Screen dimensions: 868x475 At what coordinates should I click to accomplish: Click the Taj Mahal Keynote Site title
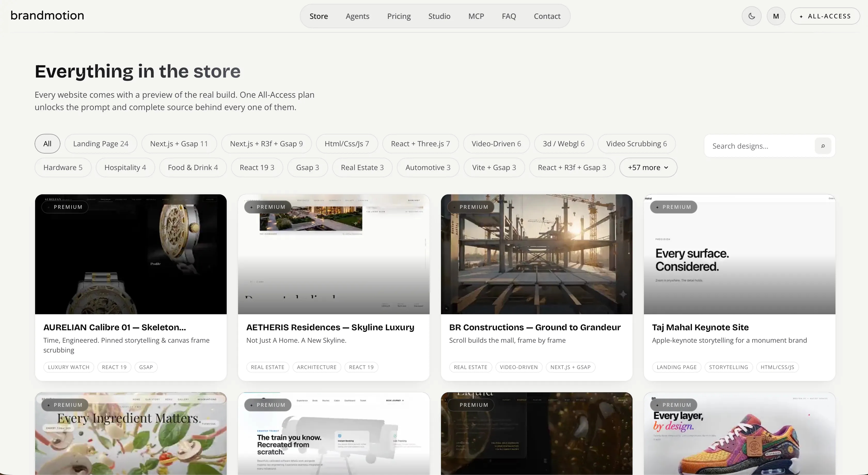tap(700, 327)
